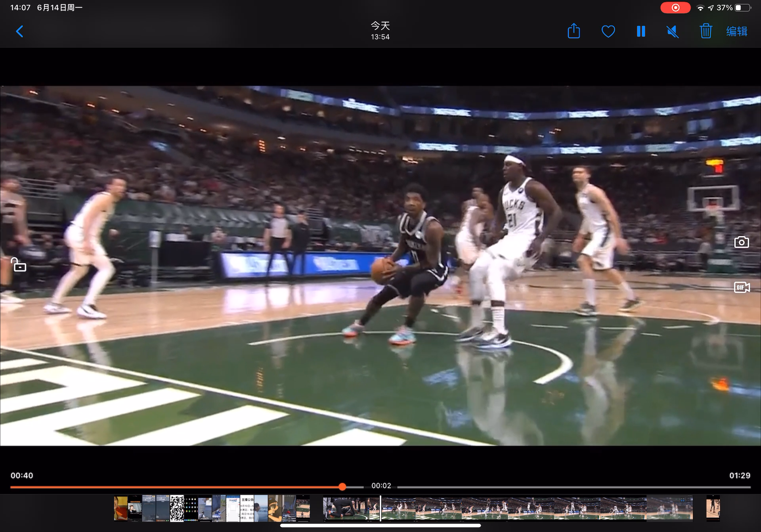Tap the red screen recording indicator
Screen dimensions: 761x532
(x=675, y=8)
